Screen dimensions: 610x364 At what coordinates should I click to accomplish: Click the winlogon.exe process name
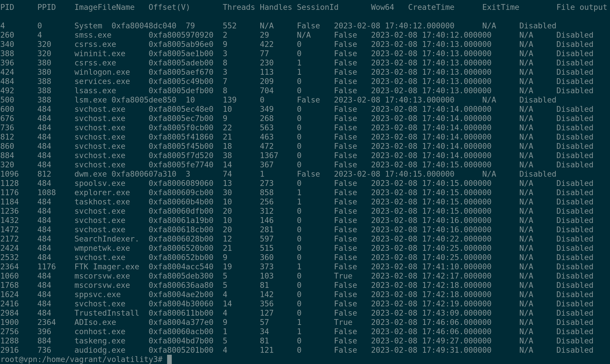(102, 72)
